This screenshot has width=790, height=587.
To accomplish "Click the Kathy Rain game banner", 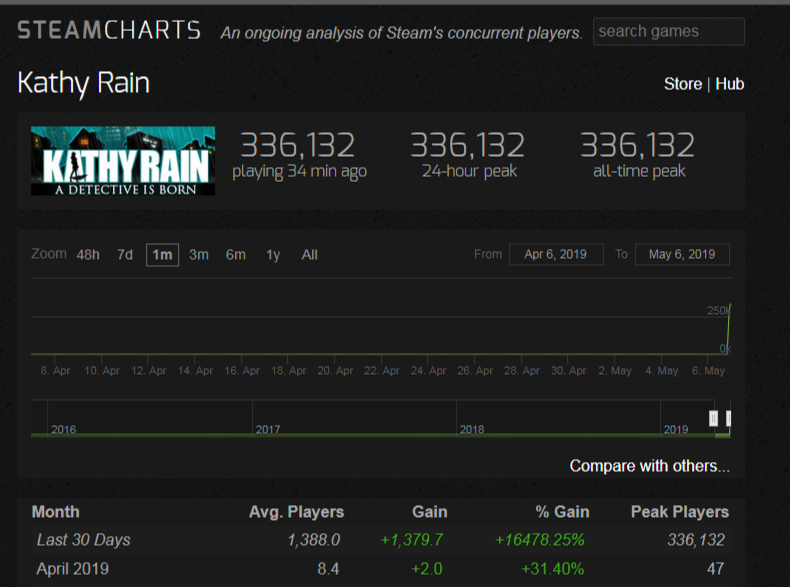I will point(123,161).
